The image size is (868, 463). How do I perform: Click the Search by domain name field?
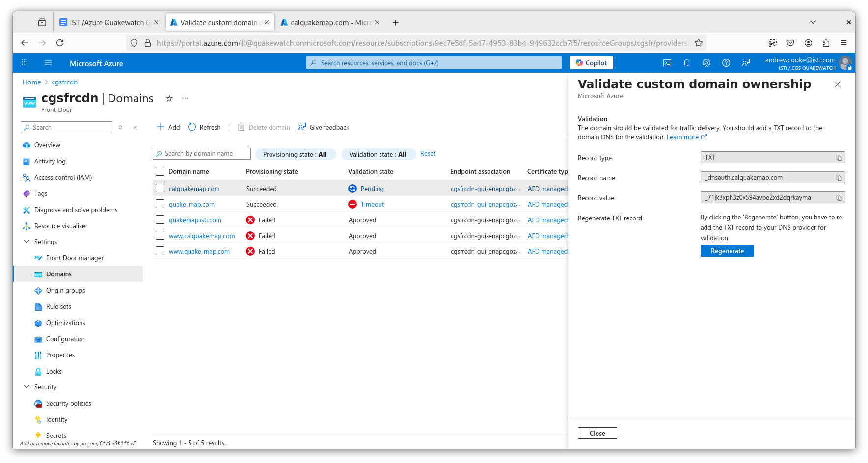202,154
